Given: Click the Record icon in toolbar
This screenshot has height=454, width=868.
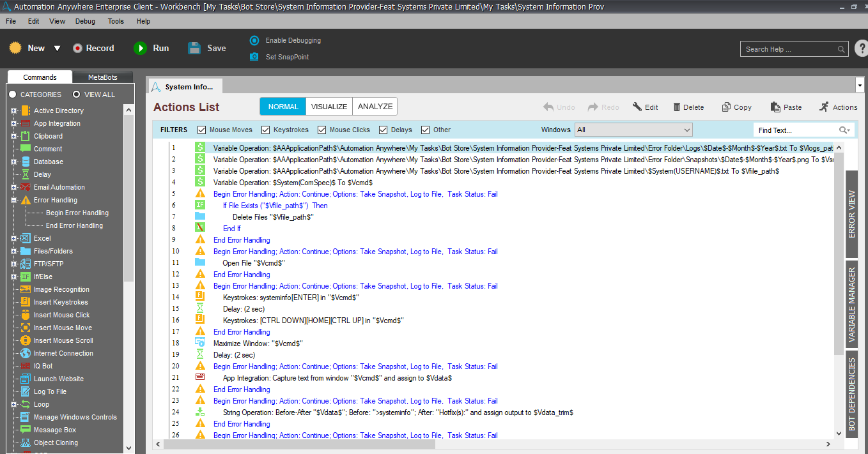Looking at the screenshot, I should (78, 49).
